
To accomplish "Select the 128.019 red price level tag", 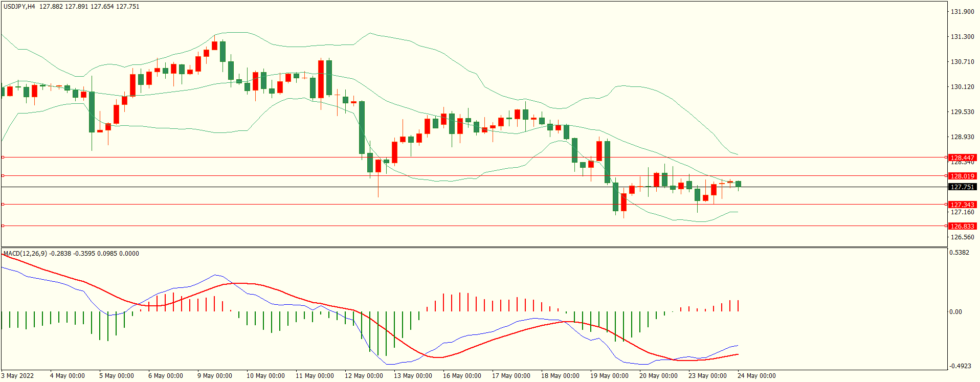I will coord(962,176).
